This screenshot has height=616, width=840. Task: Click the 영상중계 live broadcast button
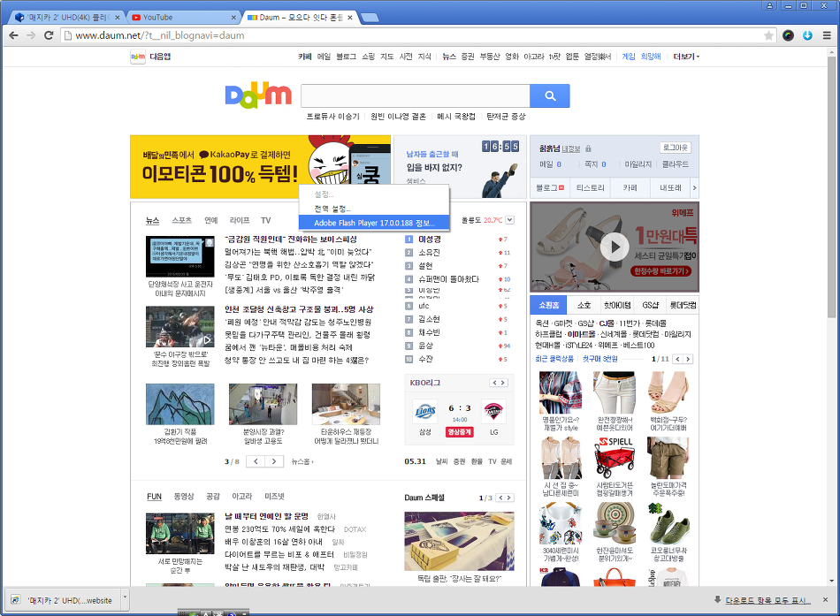tap(459, 432)
